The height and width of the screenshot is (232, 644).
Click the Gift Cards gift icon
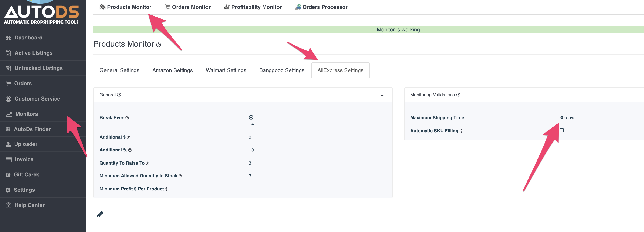tap(8, 175)
